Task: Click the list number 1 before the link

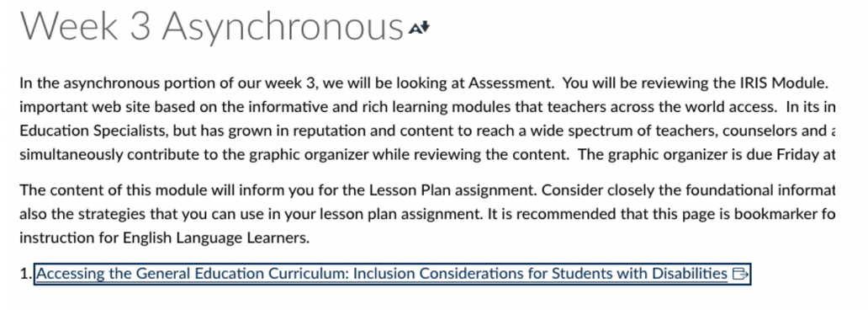Action: tap(26, 274)
